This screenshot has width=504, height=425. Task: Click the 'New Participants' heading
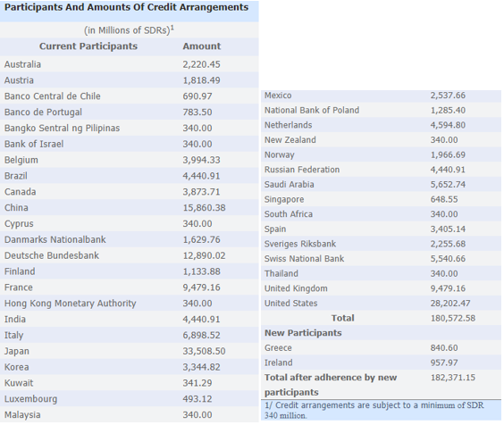point(303,333)
